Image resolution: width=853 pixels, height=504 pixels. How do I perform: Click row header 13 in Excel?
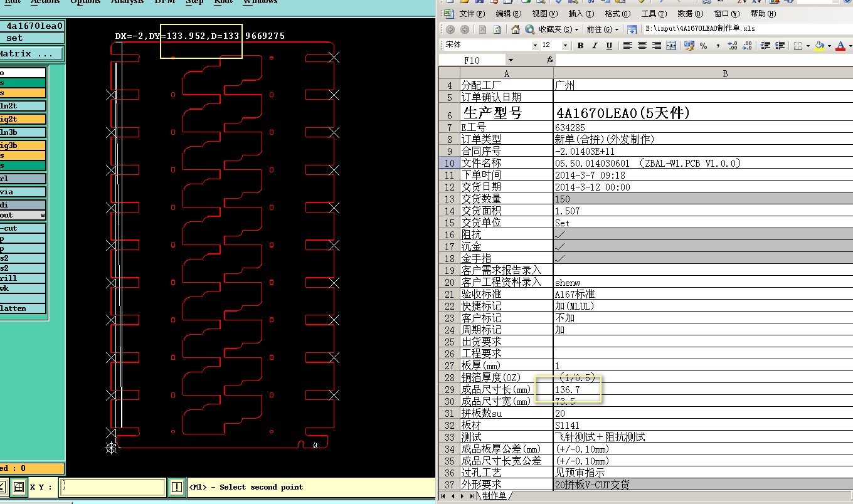449,199
